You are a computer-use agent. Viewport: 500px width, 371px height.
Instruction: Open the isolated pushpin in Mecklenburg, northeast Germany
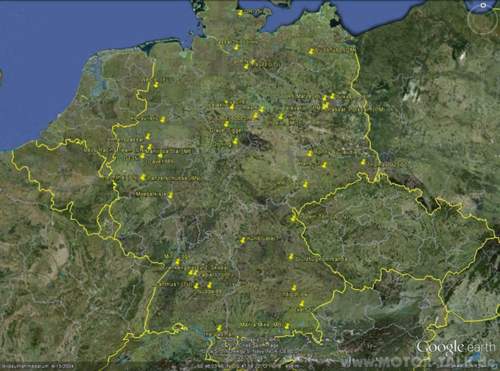311,51
